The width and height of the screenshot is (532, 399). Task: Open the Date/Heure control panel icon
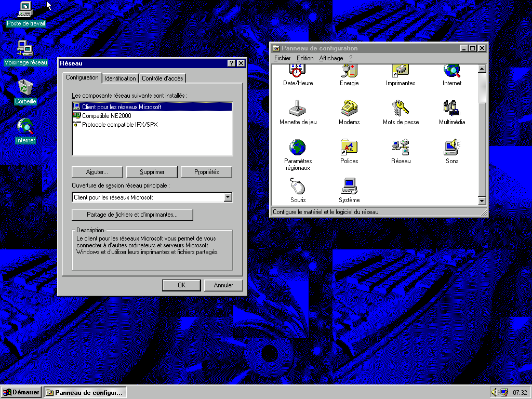coord(298,71)
